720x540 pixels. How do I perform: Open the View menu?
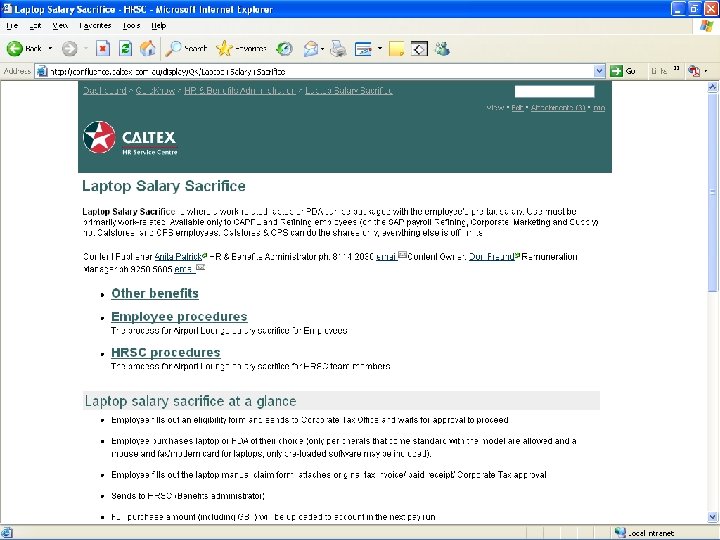tap(60, 26)
